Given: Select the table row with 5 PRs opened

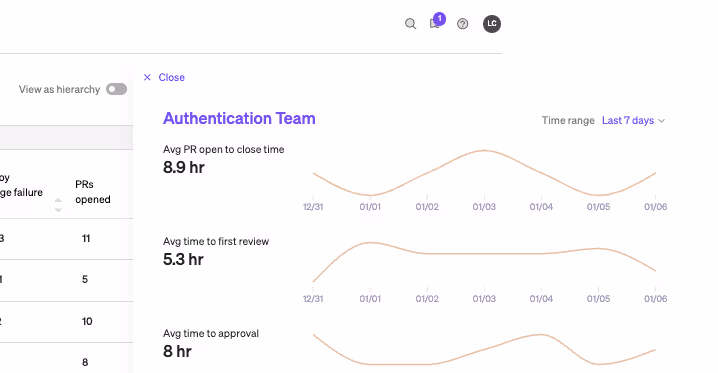Looking at the screenshot, I should click(x=66, y=280).
